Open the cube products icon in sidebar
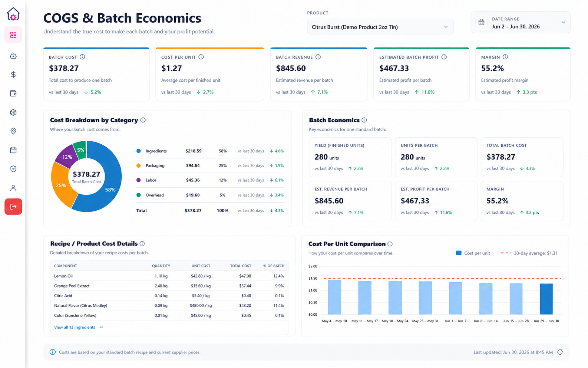588x368 pixels. pyautogui.click(x=13, y=112)
